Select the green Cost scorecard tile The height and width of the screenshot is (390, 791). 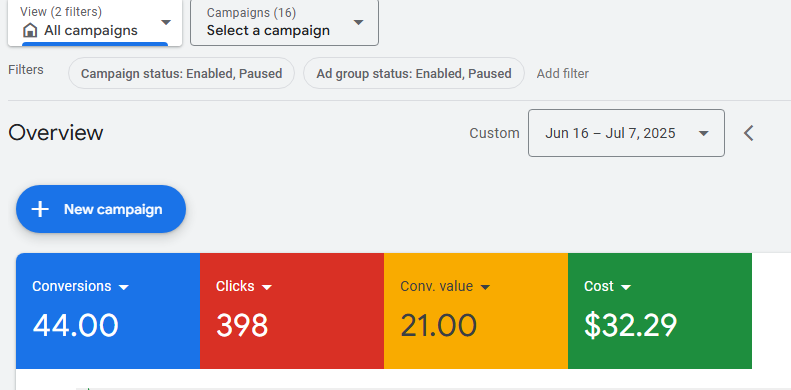660,311
